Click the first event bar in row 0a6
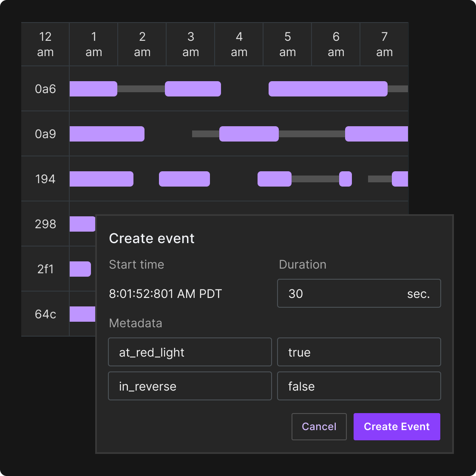 (93, 88)
